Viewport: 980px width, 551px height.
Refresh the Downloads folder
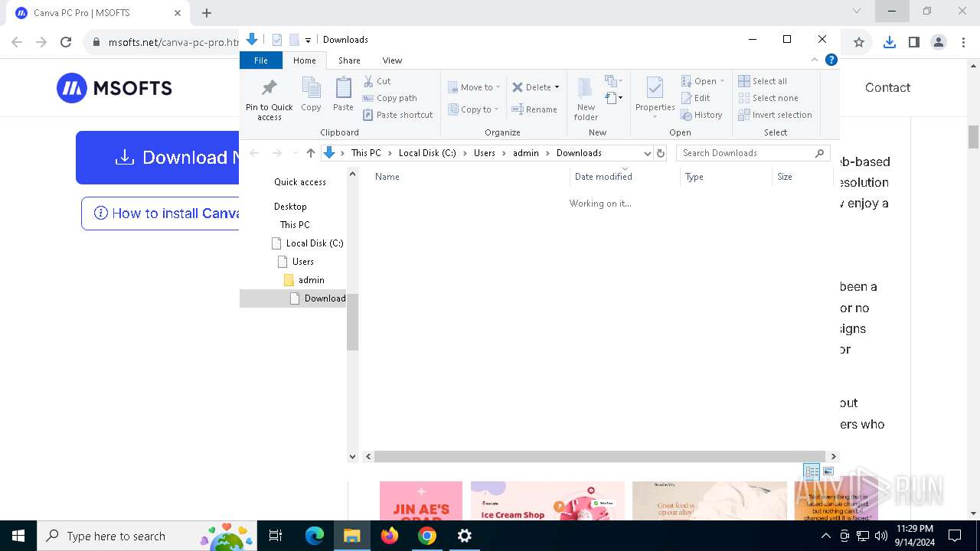(661, 153)
